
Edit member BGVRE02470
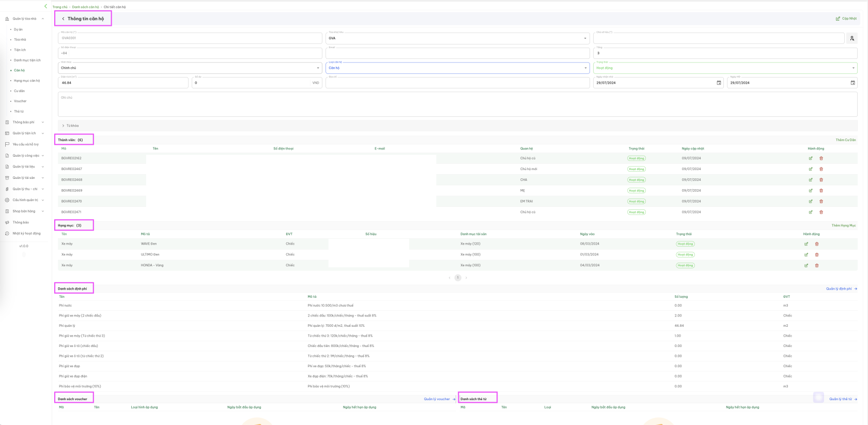point(810,202)
